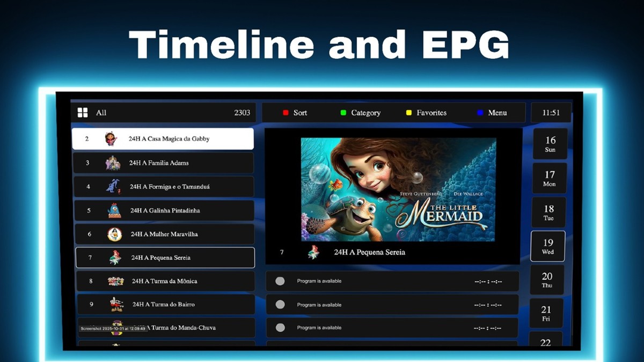Image resolution: width=644 pixels, height=362 pixels.
Task: Select channel 24H A Turma do Bairro
Action: point(166,304)
